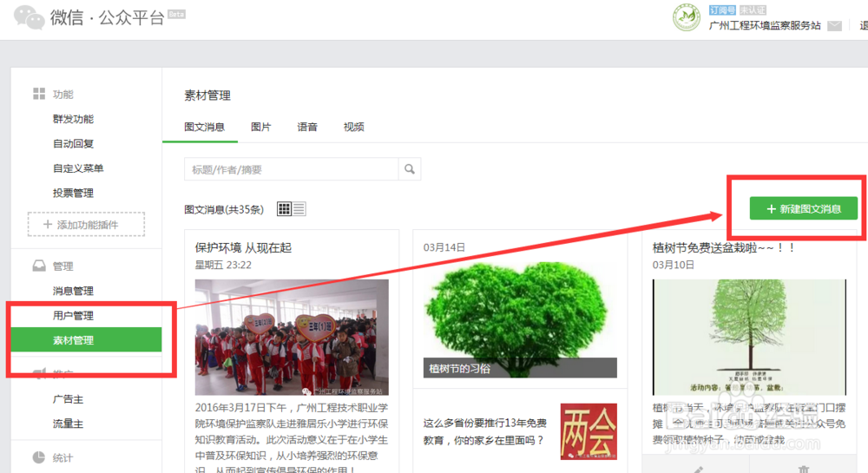Select the 图片 tab
868x473 pixels.
point(260,127)
